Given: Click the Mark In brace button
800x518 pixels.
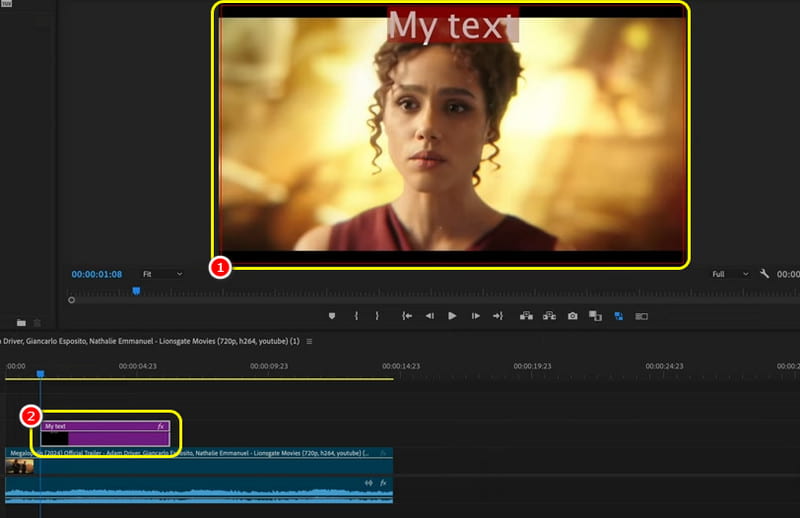Looking at the screenshot, I should 356,316.
